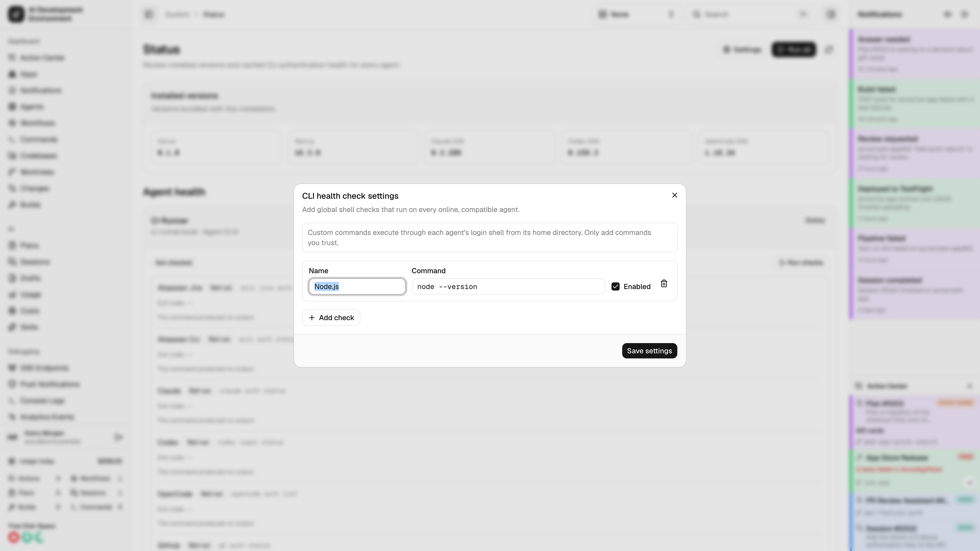This screenshot has height=551, width=980.
Task: Select the 'CLI health check settings' title
Action: 350,196
